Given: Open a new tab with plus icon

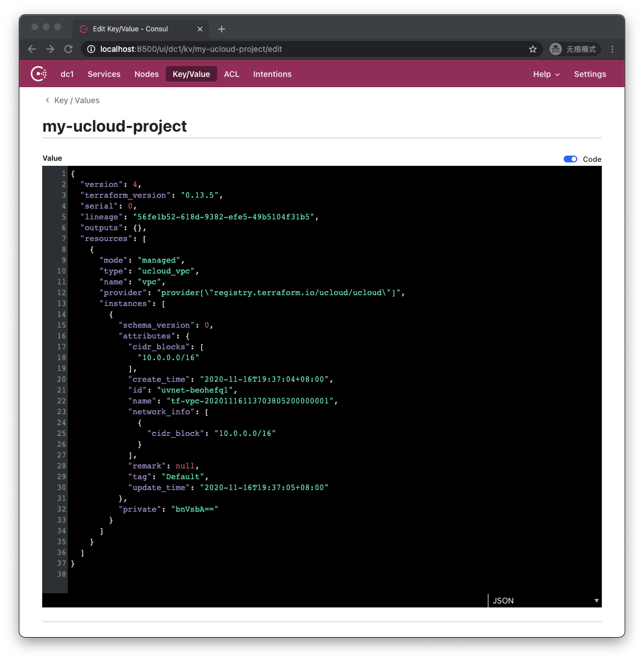Looking at the screenshot, I should tap(222, 29).
